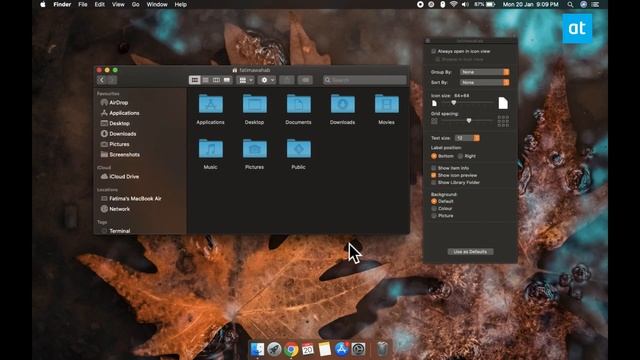
Task: Click the Edit Tags toolbar button
Action: click(305, 80)
